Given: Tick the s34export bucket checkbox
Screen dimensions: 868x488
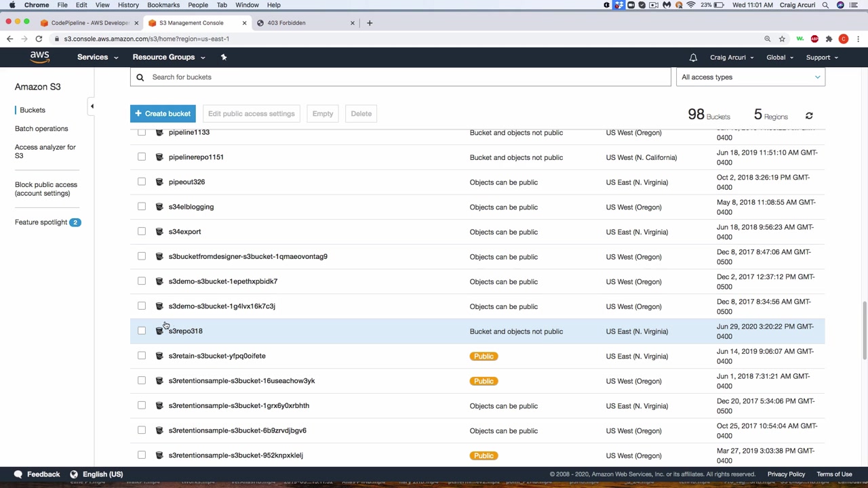Looking at the screenshot, I should [142, 232].
